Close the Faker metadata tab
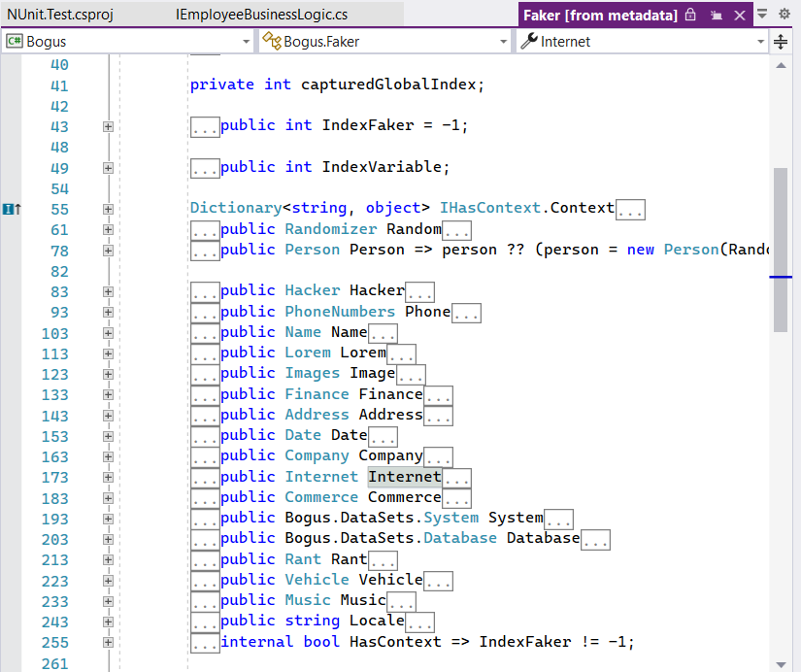 click(738, 15)
